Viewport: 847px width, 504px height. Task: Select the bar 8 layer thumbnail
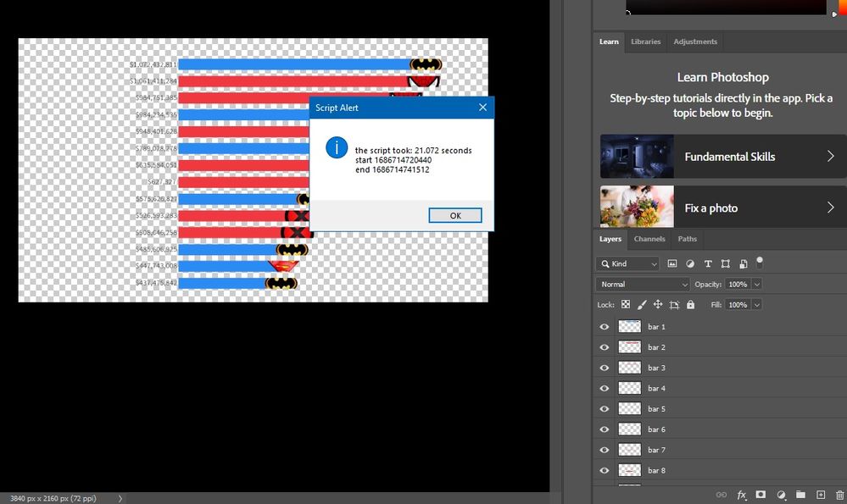[629, 470]
